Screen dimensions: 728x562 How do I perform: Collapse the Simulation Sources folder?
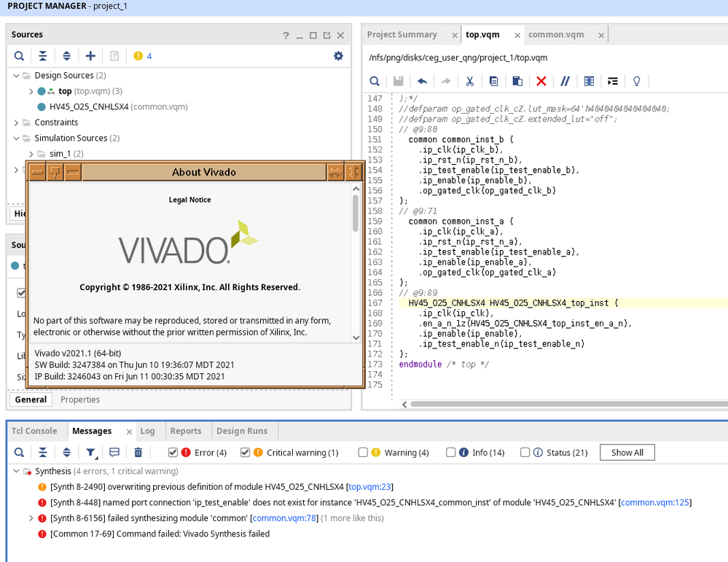16,138
